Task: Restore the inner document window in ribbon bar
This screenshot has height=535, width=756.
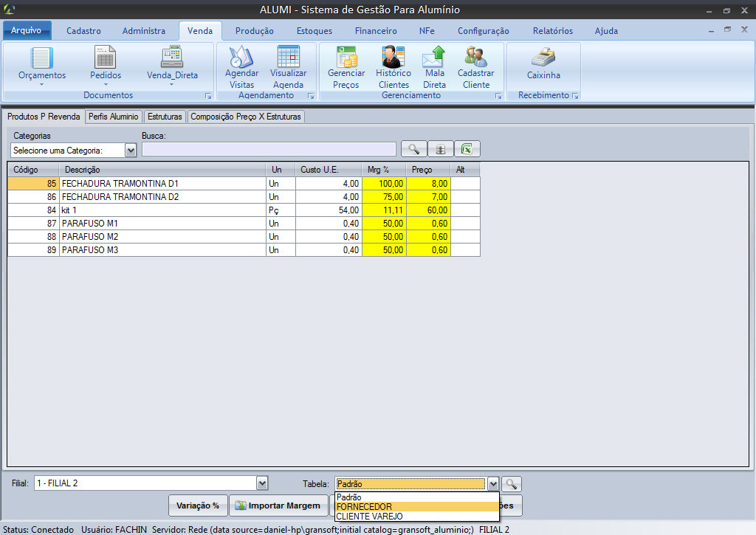Action: (x=727, y=30)
